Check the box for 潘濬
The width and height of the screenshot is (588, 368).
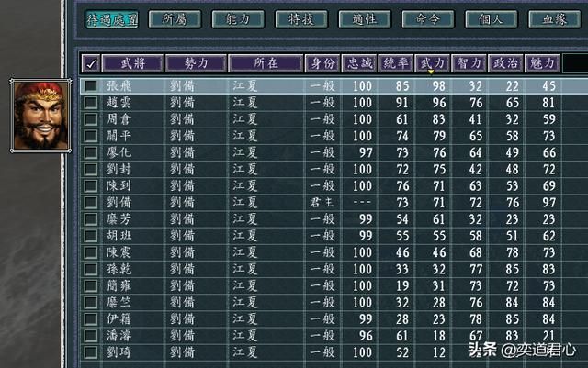point(91,336)
